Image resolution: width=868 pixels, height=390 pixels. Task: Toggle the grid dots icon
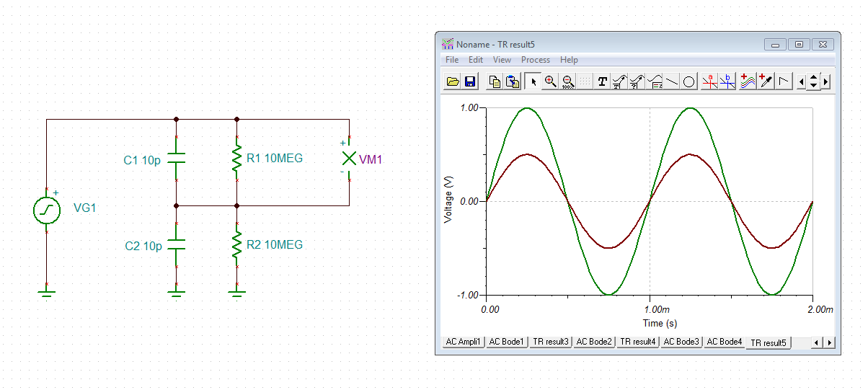[x=585, y=81]
